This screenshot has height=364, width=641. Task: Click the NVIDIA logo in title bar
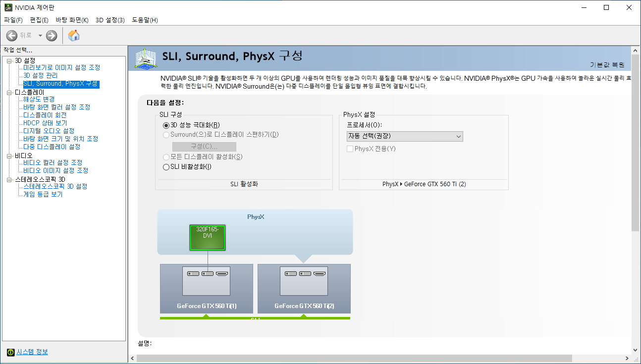click(7, 7)
